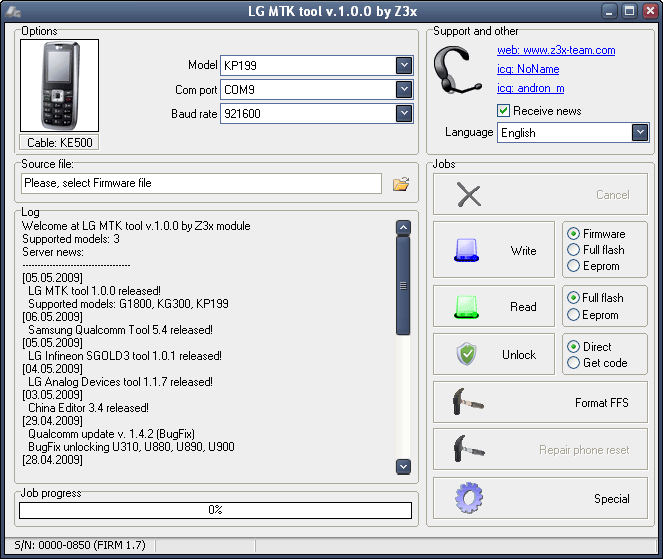Click the Format FFS hammer icon
Image resolution: width=663 pixels, height=559 pixels.
[x=468, y=402]
